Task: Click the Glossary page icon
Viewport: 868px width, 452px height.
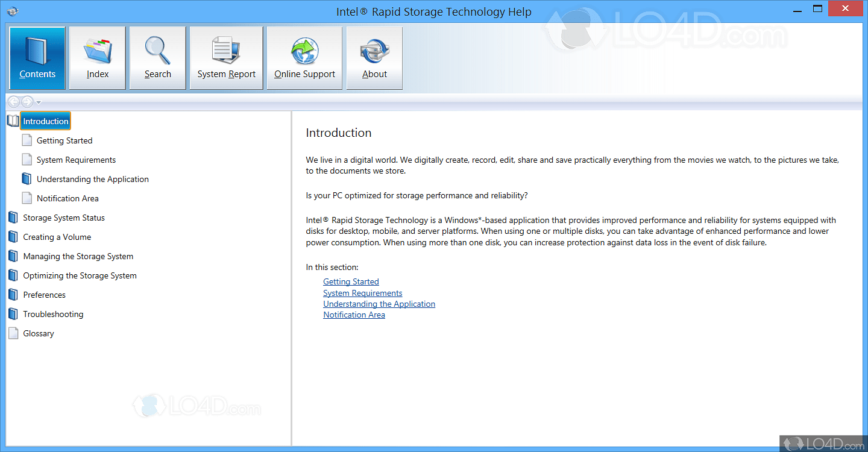Action: [x=13, y=333]
